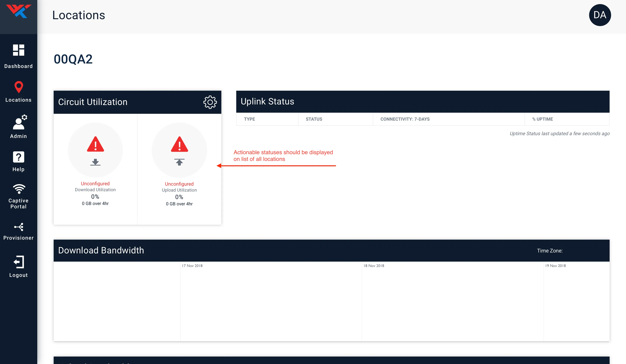Click the Dashboard label in sidebar
The image size is (626, 364).
pyautogui.click(x=19, y=66)
